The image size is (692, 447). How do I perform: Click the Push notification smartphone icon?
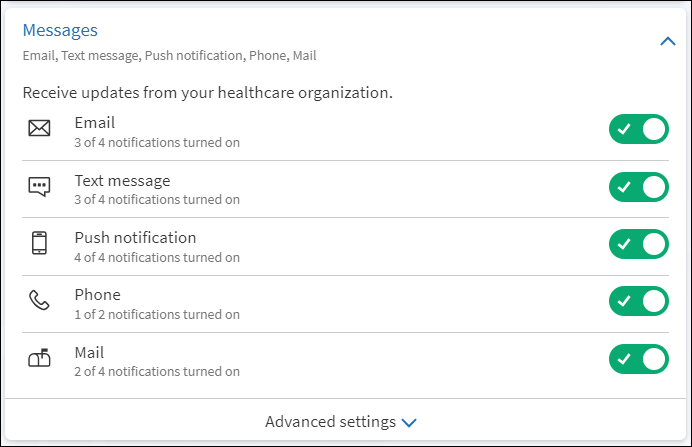point(39,243)
